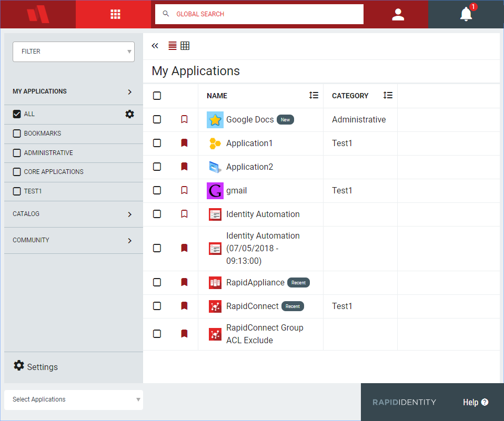Click the search magnifier icon
Viewport: 504px width, 421px height.
[166, 14]
